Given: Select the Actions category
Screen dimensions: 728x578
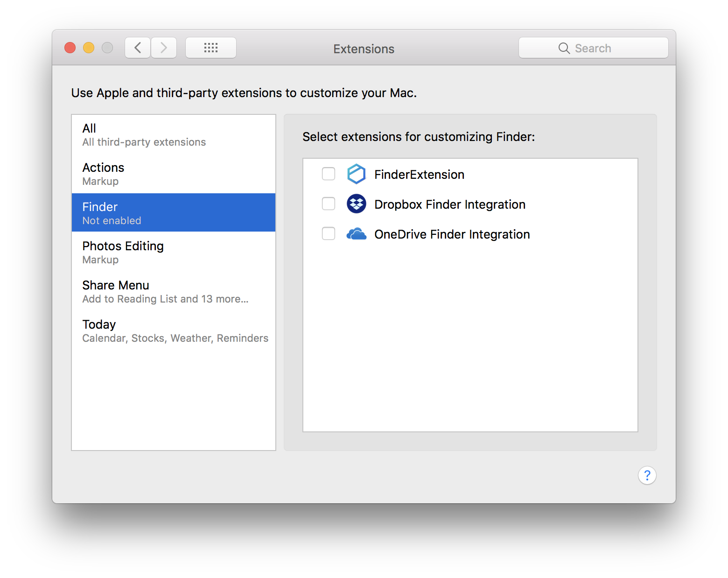Looking at the screenshot, I should (x=174, y=174).
